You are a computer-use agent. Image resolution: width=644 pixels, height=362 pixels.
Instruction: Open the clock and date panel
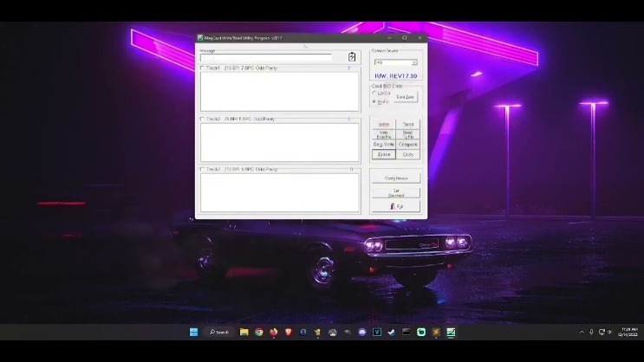pyautogui.click(x=628, y=332)
